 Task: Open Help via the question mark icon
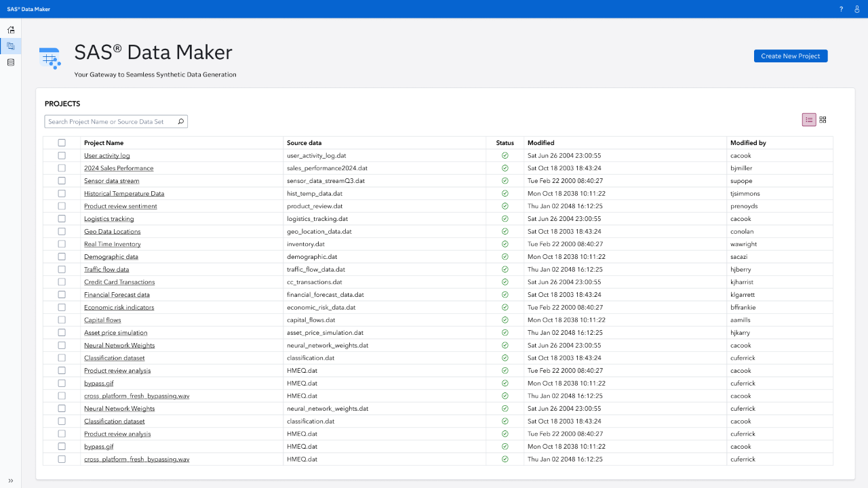(x=841, y=9)
